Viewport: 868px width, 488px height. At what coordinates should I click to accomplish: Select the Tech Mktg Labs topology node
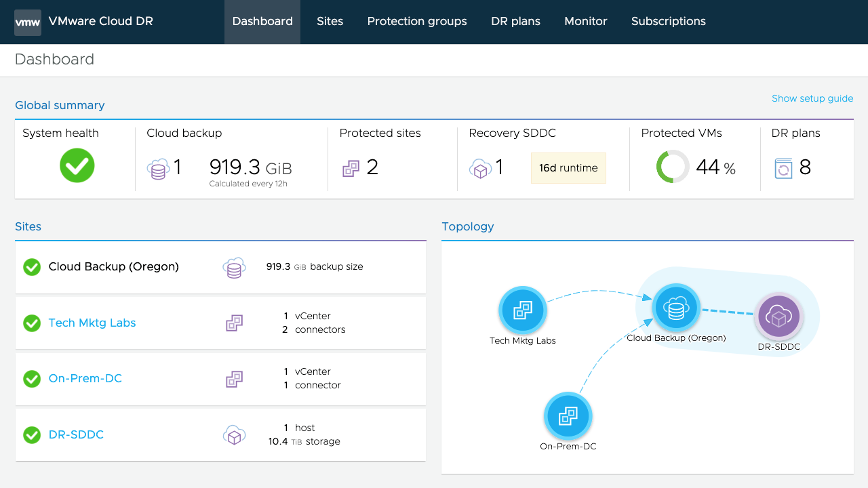(x=523, y=310)
